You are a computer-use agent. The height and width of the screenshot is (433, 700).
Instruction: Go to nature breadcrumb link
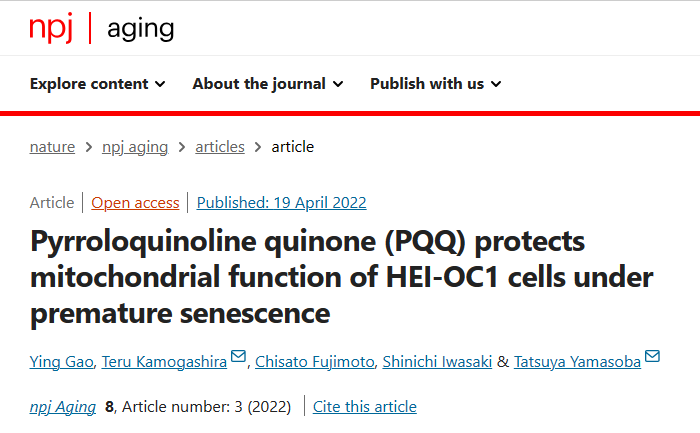tap(52, 147)
